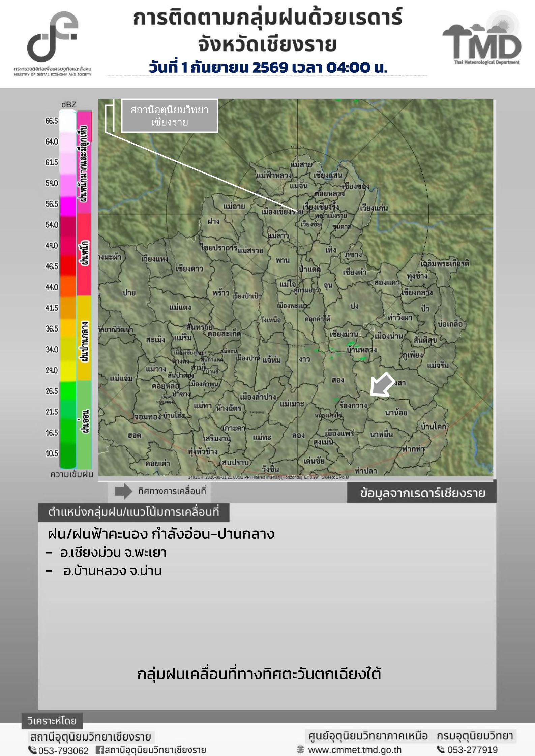Viewport: 535px width, 756px height.
Task: Click the แม่อาย district label on map
Action: [234, 206]
